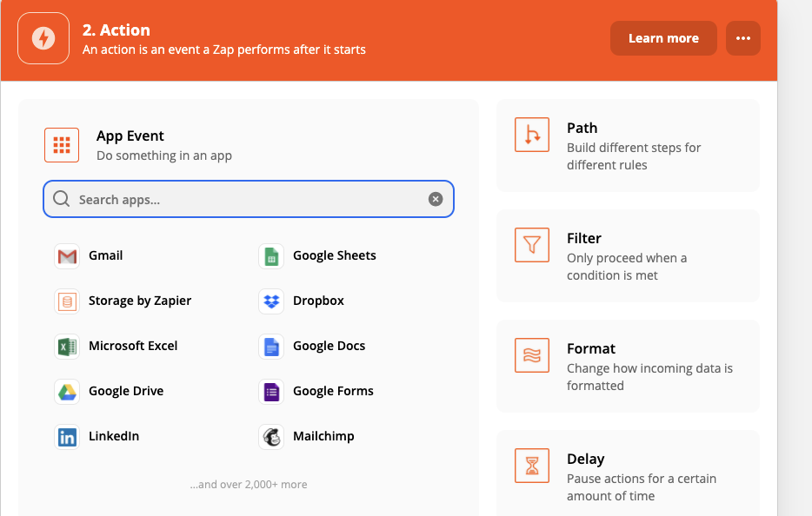Click the LinkedIn app icon
The image size is (812, 516).
coord(67,437)
